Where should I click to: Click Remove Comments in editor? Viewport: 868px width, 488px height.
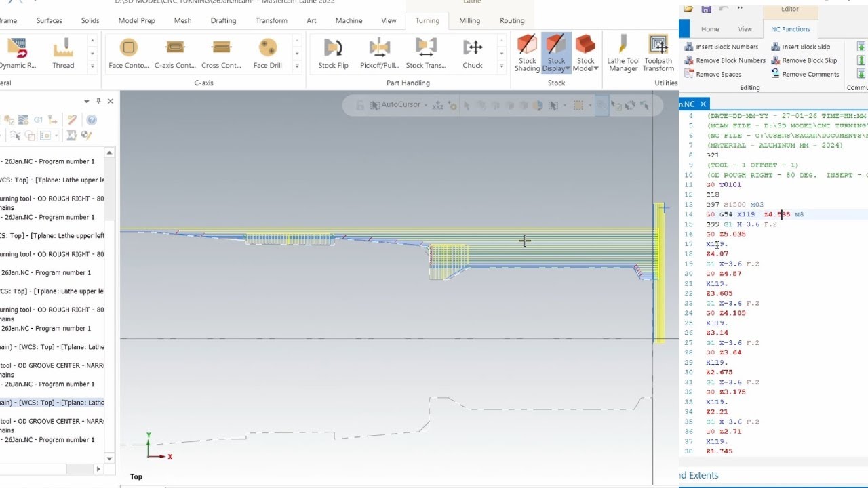click(x=805, y=74)
